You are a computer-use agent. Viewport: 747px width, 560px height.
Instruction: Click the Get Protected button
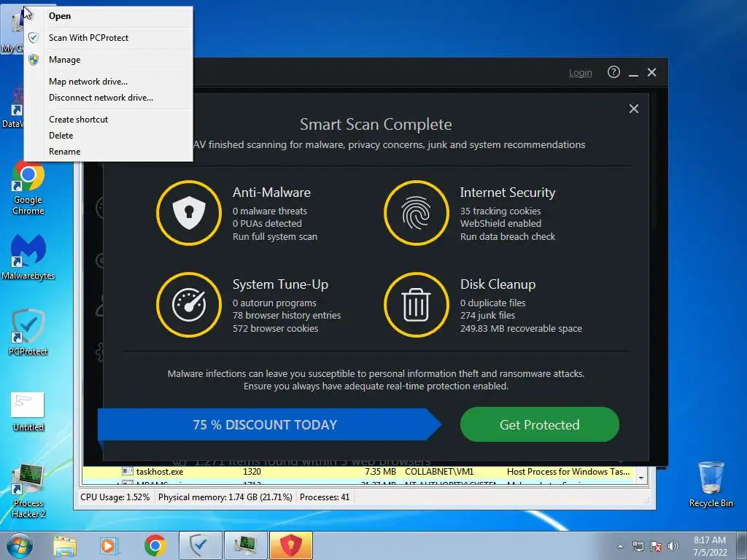click(x=539, y=424)
